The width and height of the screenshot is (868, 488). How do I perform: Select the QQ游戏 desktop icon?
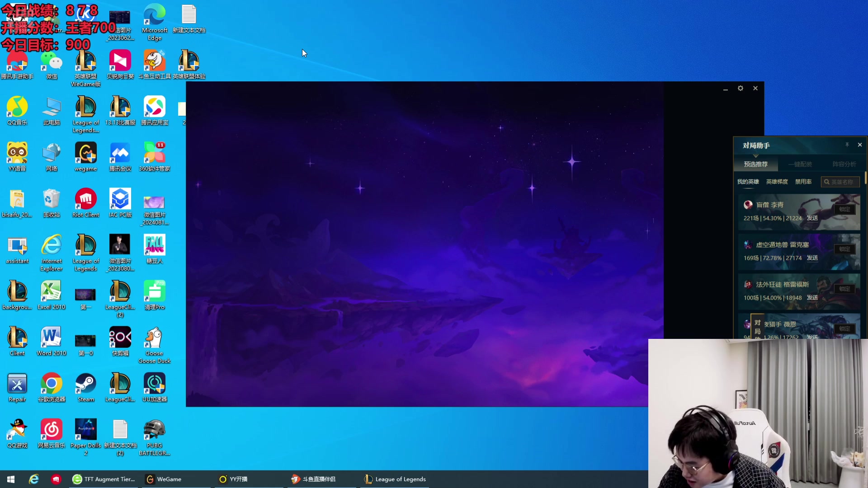(17, 433)
